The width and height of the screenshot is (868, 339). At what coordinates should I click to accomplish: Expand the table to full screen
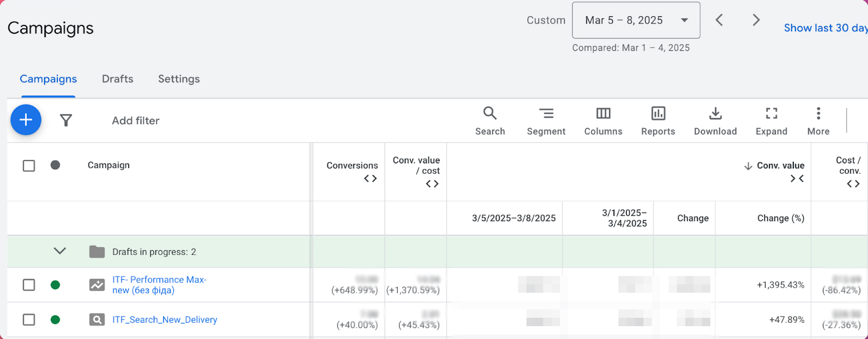[771, 121]
